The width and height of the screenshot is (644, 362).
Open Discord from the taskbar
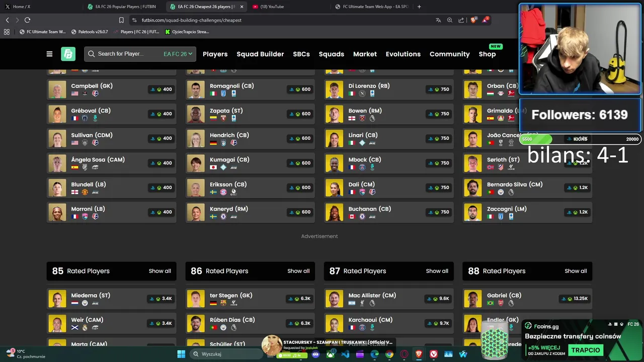point(315,354)
